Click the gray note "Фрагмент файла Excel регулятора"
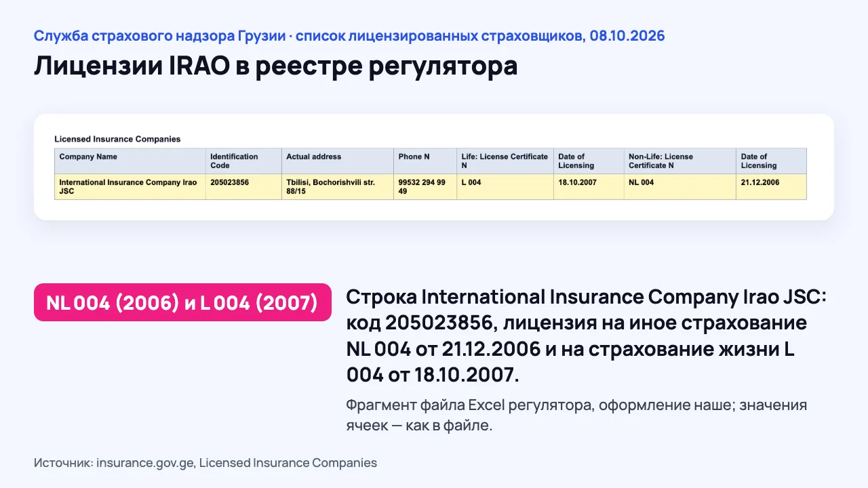Viewport: 868px width, 488px height. click(x=576, y=415)
